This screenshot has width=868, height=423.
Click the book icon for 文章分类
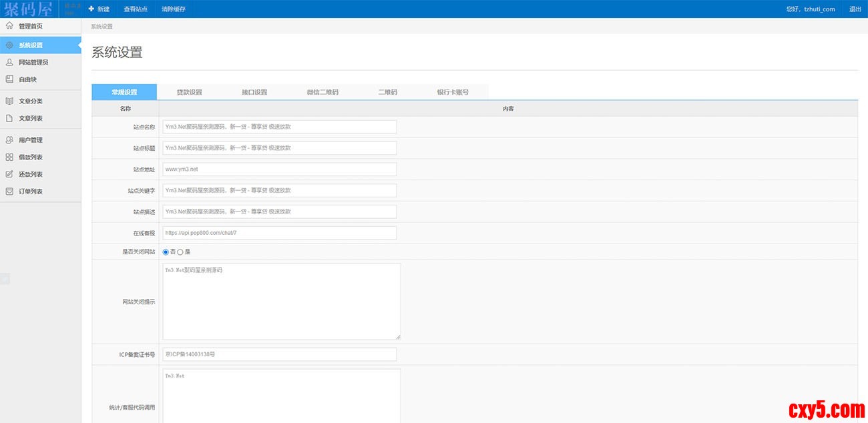[x=9, y=101]
